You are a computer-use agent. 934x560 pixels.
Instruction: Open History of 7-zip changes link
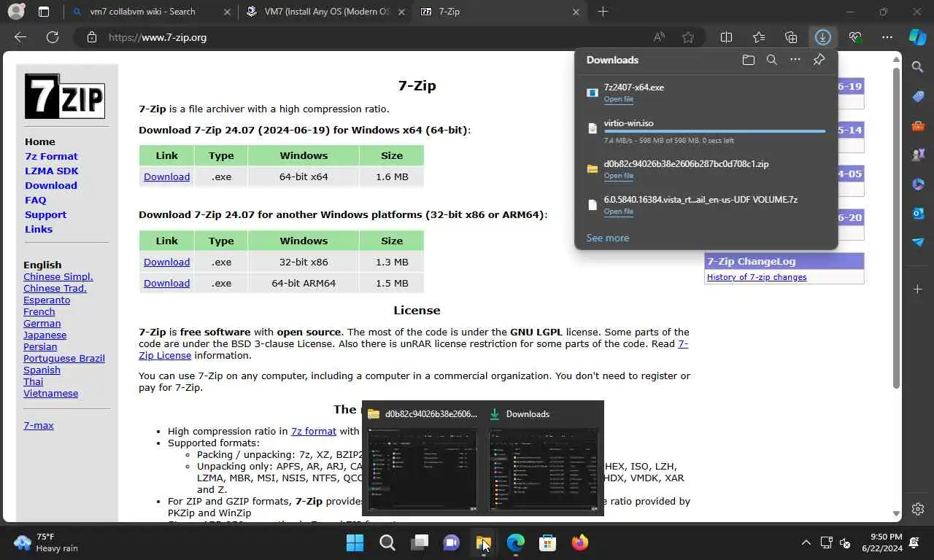757,277
